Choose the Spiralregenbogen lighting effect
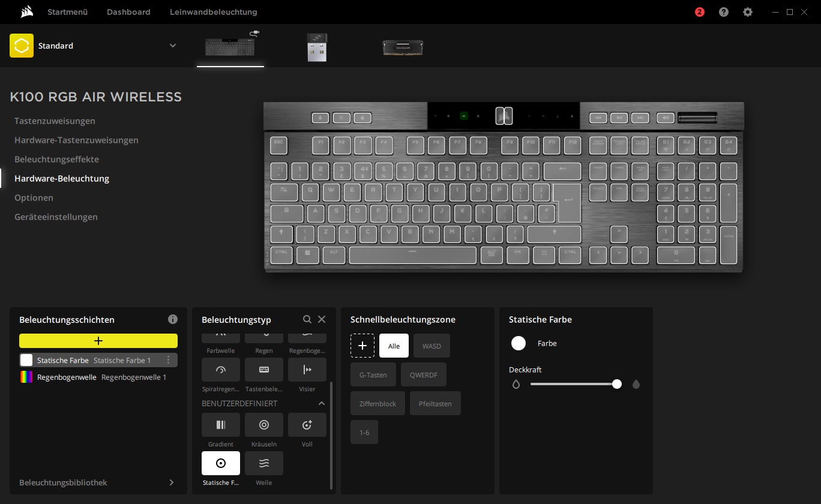Viewport: 821px width, 504px height. 221,370
